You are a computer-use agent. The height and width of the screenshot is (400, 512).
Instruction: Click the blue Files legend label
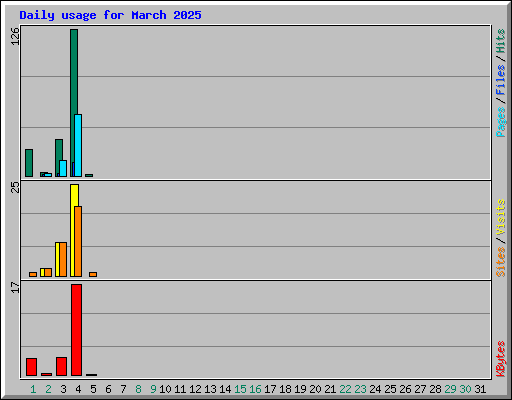coord(500,80)
